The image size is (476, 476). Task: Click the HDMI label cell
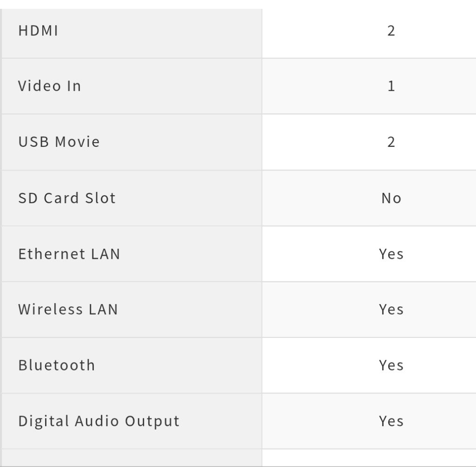38,31
